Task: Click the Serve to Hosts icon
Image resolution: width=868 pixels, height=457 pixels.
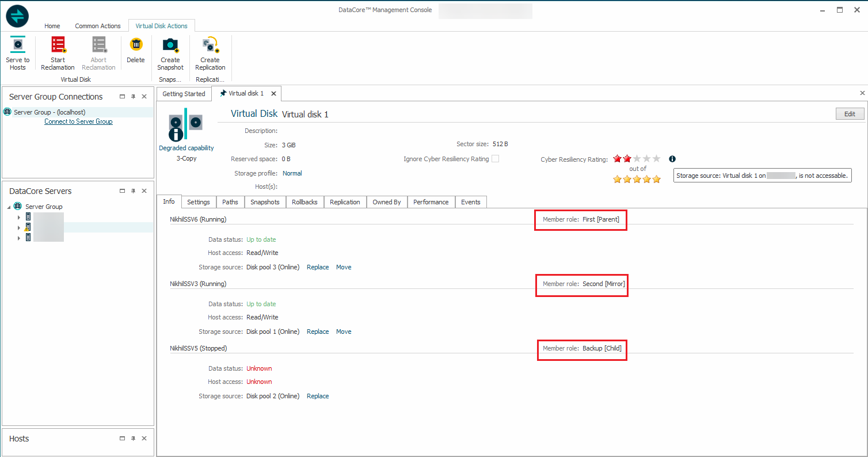Action: (x=18, y=44)
